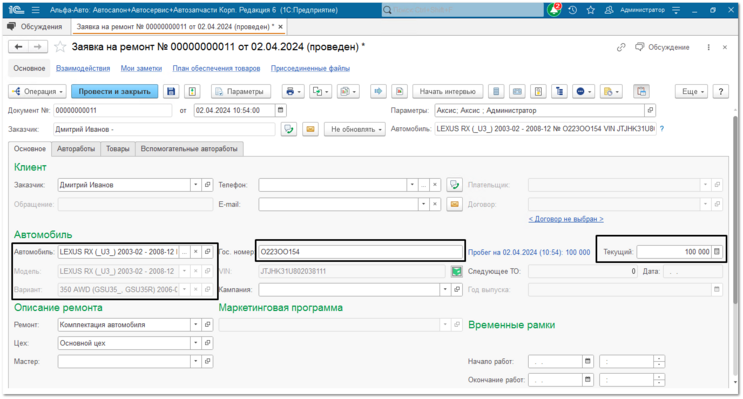The height and width of the screenshot is (399, 743).
Task: Click the phone call icon by Телефон
Action: [x=454, y=185]
